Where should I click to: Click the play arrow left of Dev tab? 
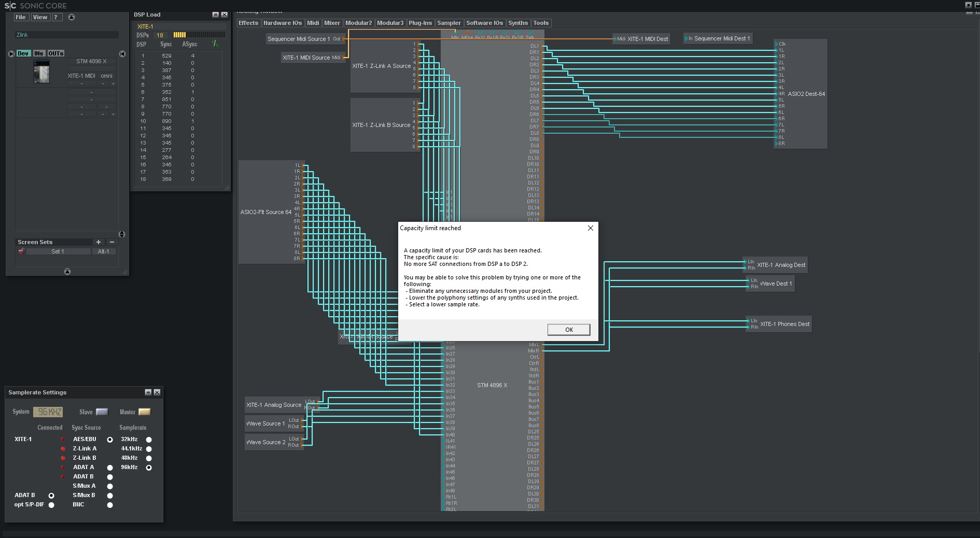[11, 54]
